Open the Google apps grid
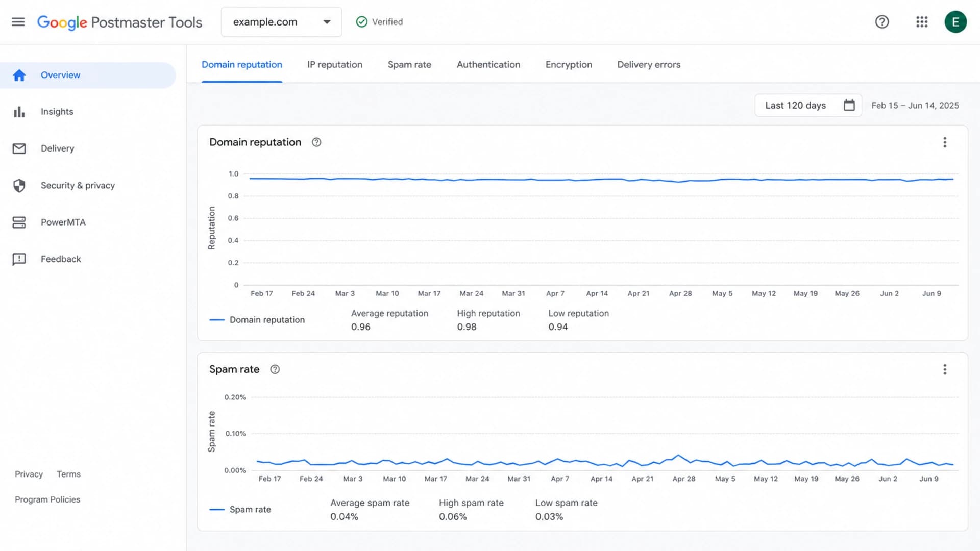Image resolution: width=980 pixels, height=551 pixels. coord(921,22)
